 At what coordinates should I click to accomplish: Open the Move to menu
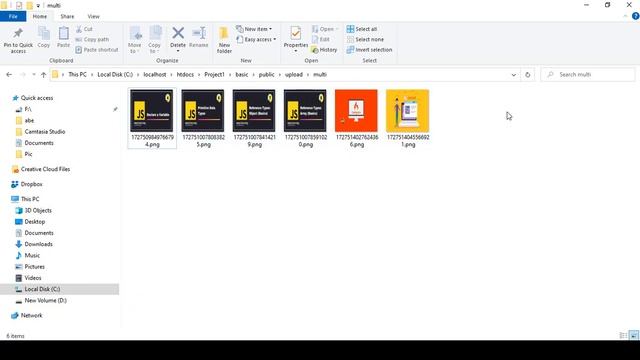(135, 40)
